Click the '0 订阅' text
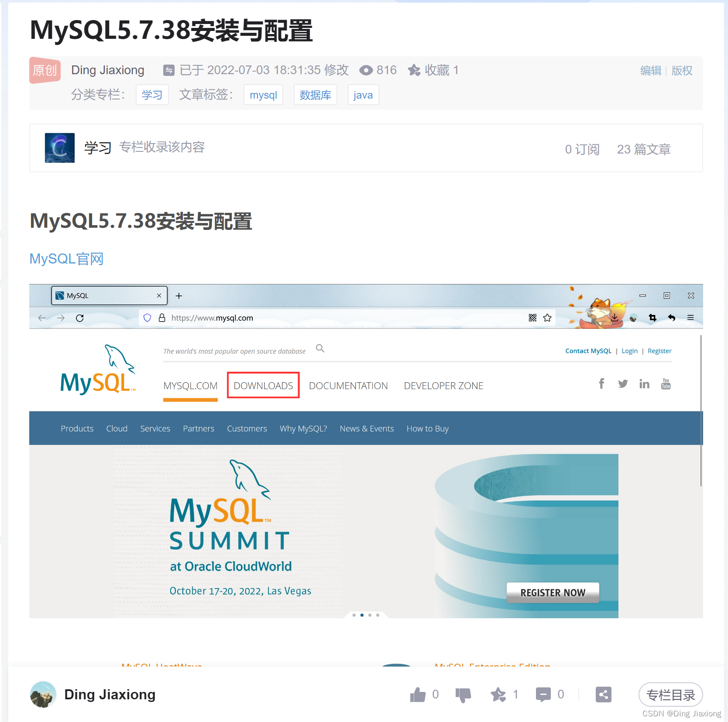728x722 pixels. click(x=582, y=149)
